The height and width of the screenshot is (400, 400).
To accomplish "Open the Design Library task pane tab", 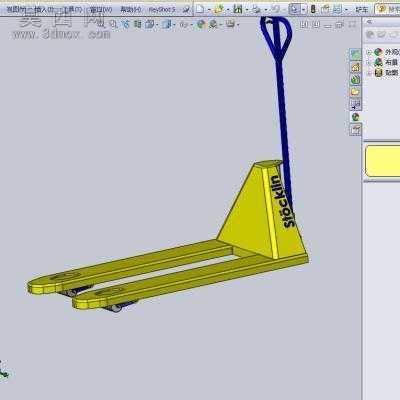I will (356, 79).
